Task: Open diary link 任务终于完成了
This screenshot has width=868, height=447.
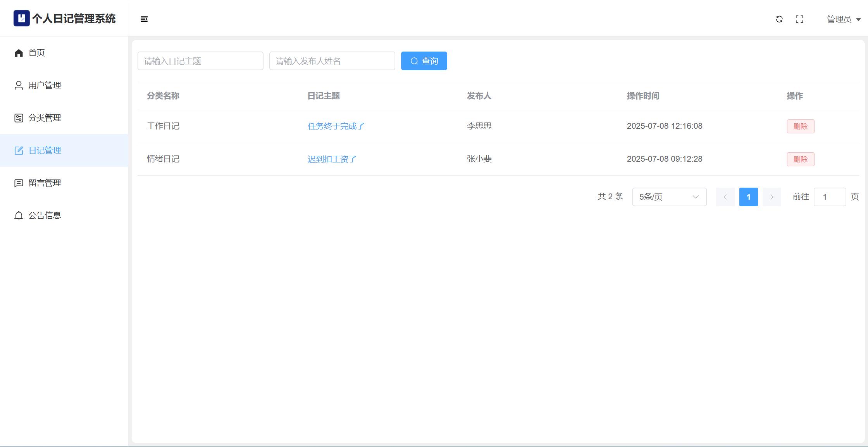Action: click(x=336, y=126)
